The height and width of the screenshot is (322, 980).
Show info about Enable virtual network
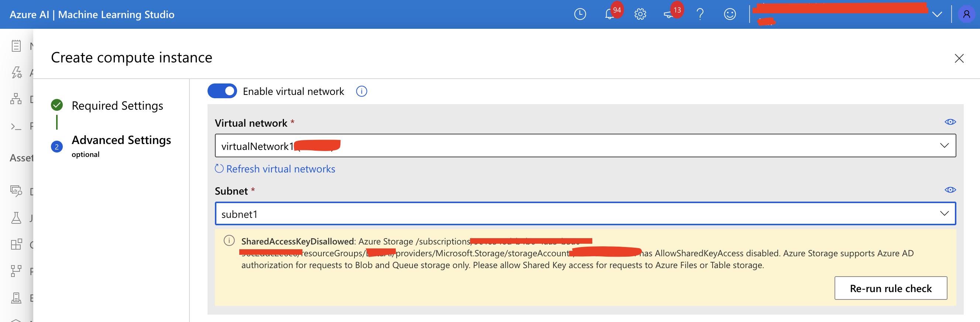(x=361, y=91)
